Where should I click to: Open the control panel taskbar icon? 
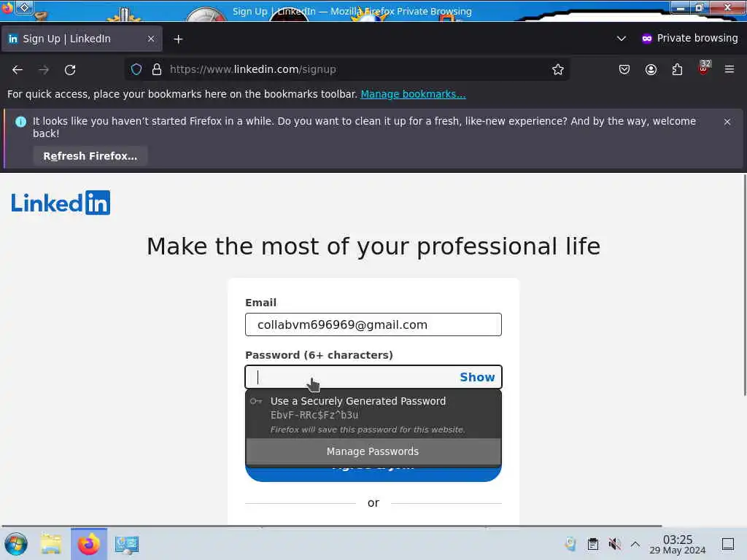tap(127, 544)
